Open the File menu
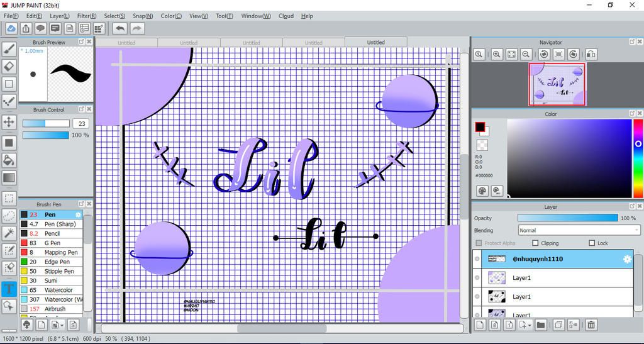 click(11, 16)
